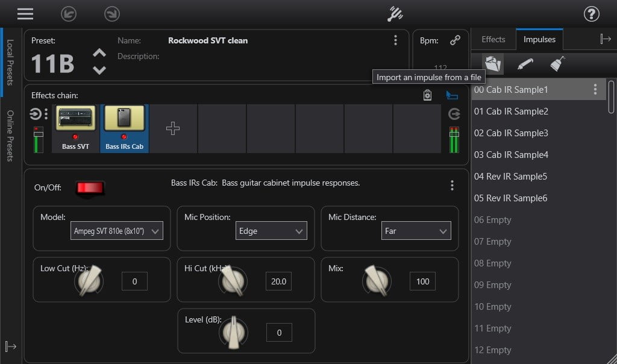Toggle the Bpm link icon
The width and height of the screenshot is (617, 364).
[x=456, y=40]
